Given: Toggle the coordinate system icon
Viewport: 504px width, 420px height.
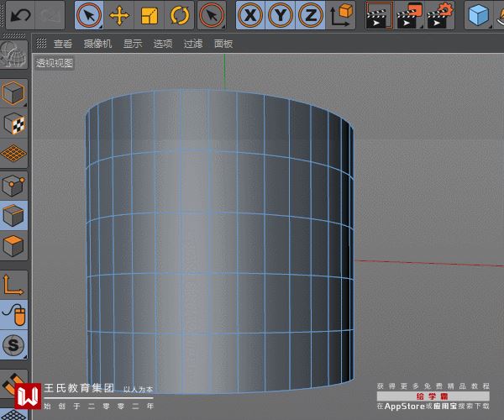Looking at the screenshot, I should click(341, 15).
